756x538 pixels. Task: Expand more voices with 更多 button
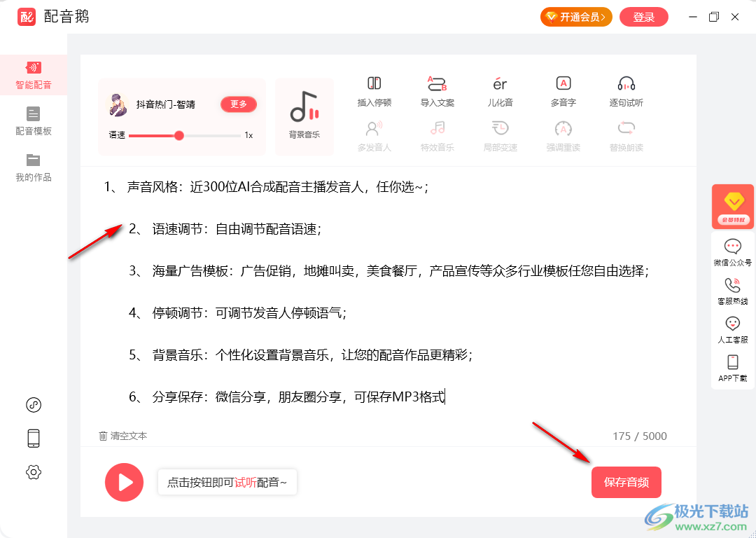tap(239, 104)
